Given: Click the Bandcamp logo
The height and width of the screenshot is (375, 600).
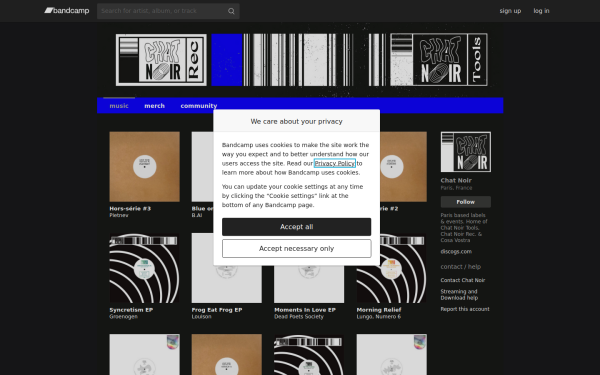Looking at the screenshot, I should click(67, 11).
